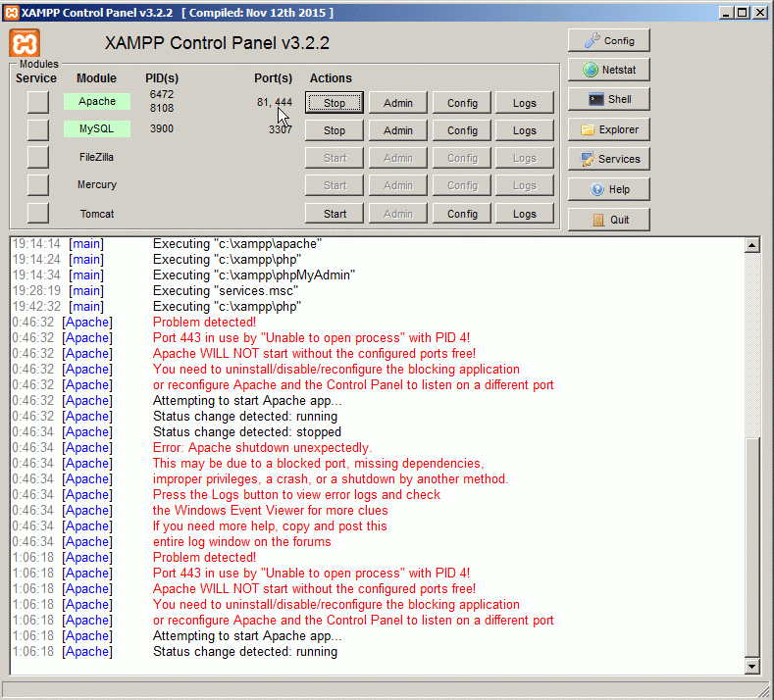View Tomcat Logs
774x700 pixels.
524,214
